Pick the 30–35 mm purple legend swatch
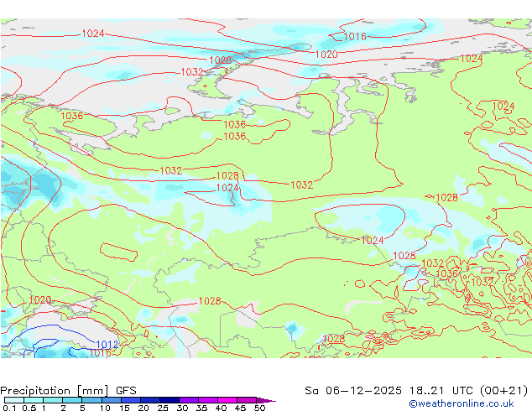This screenshot has height=411, width=532. 189,400
